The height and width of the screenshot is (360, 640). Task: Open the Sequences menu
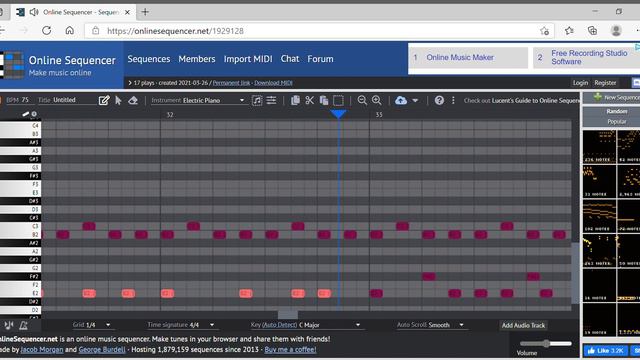click(149, 59)
